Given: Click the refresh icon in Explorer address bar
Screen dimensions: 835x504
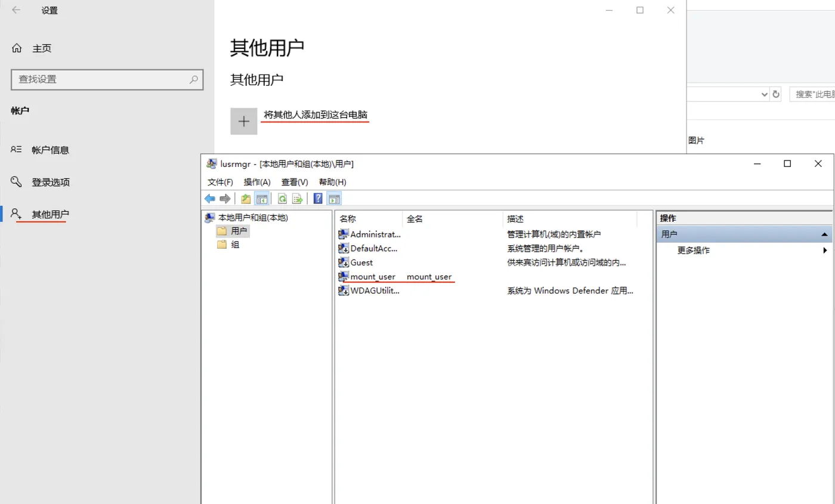Looking at the screenshot, I should pyautogui.click(x=776, y=94).
